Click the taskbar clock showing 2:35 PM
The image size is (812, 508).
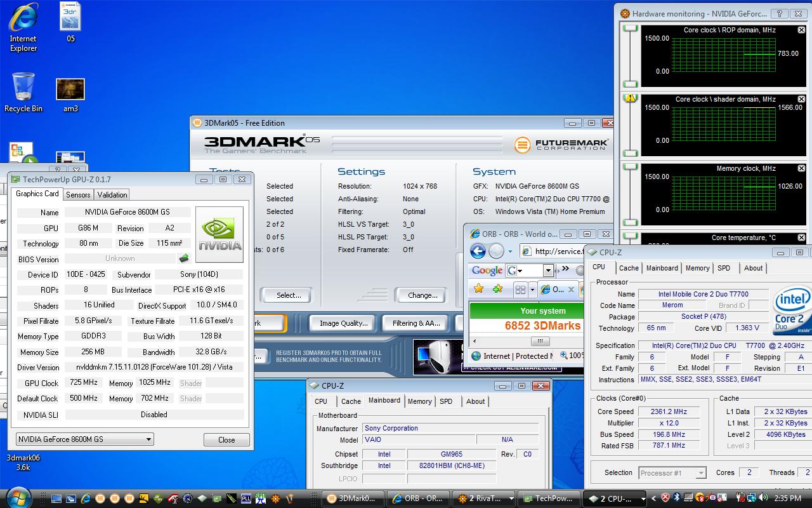tap(788, 498)
